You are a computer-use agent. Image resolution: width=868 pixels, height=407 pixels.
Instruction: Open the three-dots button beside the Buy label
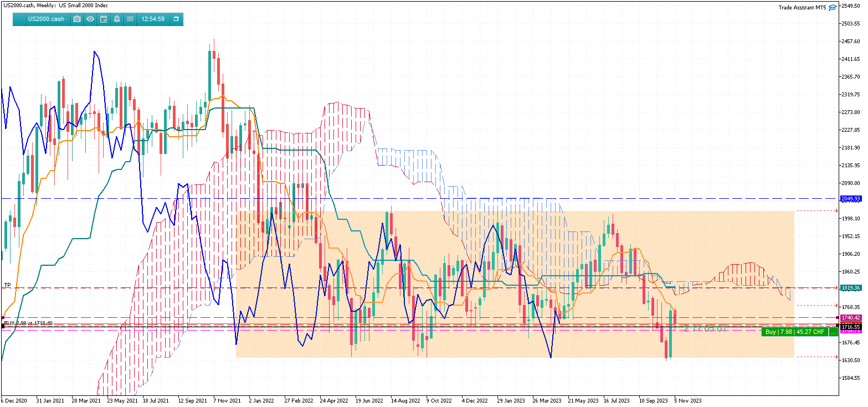point(833,332)
